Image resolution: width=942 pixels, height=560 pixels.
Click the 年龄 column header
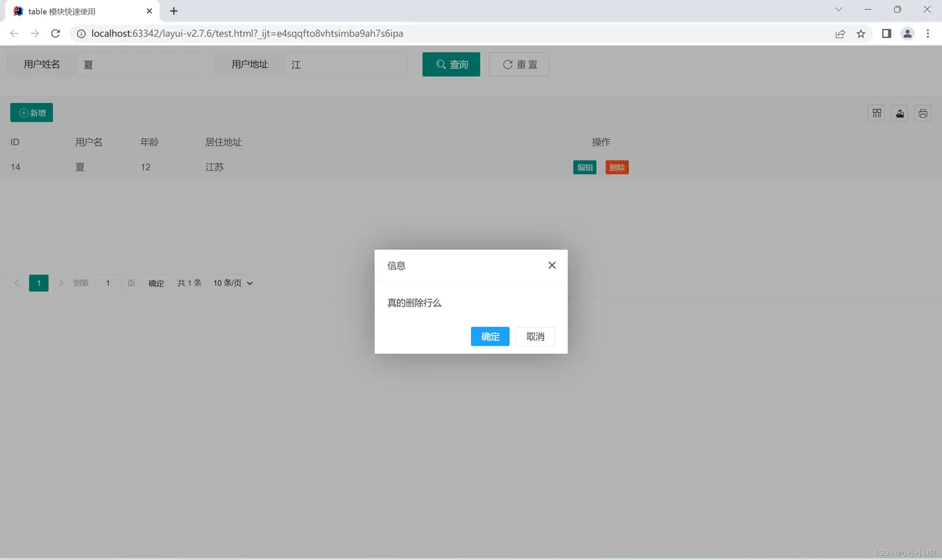click(x=149, y=142)
